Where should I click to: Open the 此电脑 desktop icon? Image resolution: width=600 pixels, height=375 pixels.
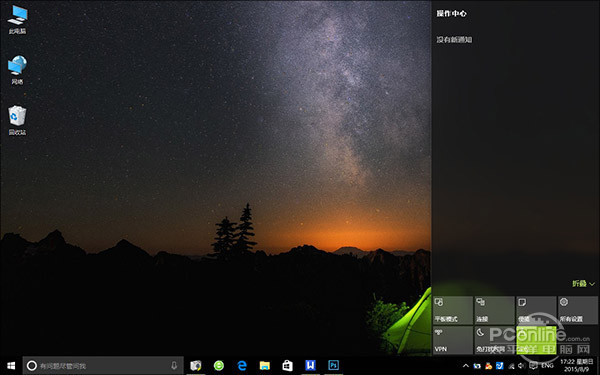pos(17,20)
